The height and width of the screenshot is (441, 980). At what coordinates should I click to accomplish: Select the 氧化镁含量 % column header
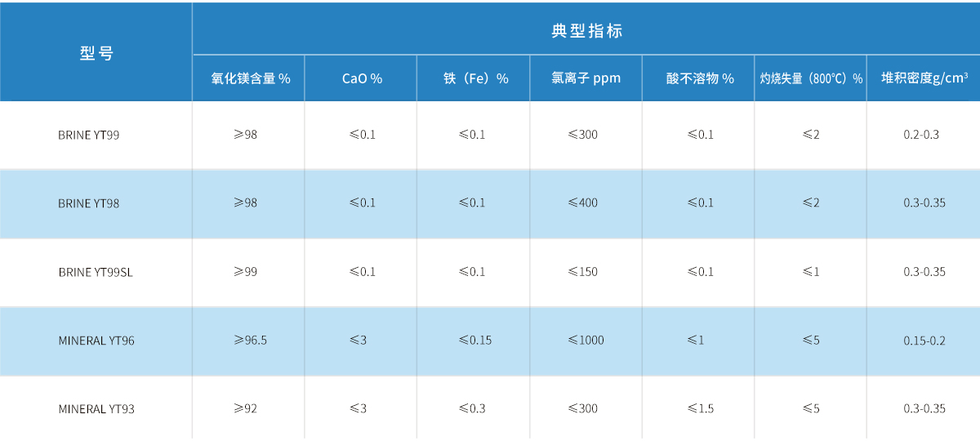click(x=251, y=78)
